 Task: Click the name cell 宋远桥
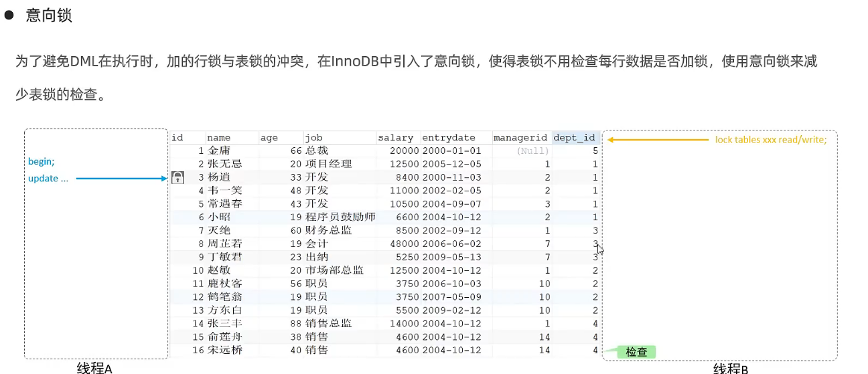(225, 350)
